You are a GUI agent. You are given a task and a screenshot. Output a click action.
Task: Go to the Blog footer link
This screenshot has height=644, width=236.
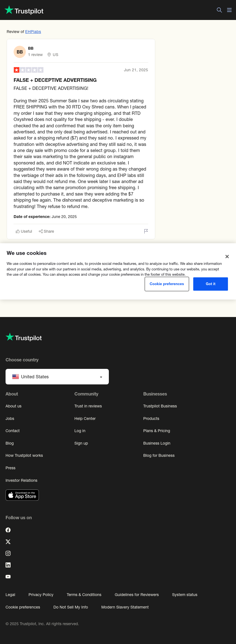tap(9, 443)
